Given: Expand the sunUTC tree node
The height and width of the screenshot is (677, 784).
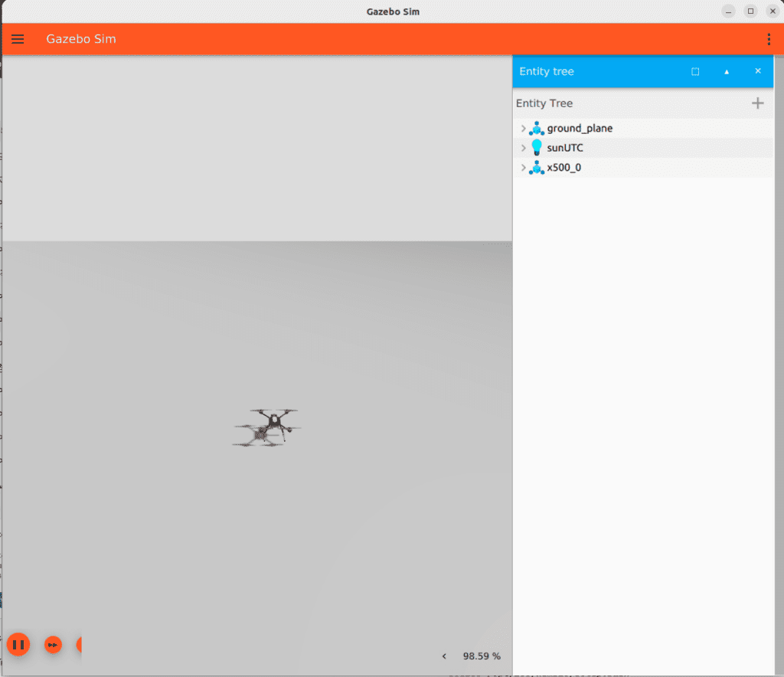Looking at the screenshot, I should pos(523,148).
